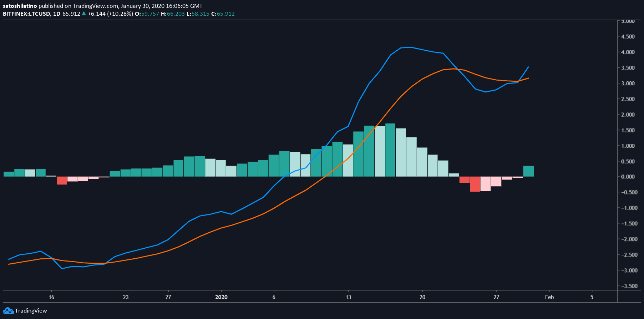
Task: Click the 0.500 price scale label
Action: [x=628, y=161]
